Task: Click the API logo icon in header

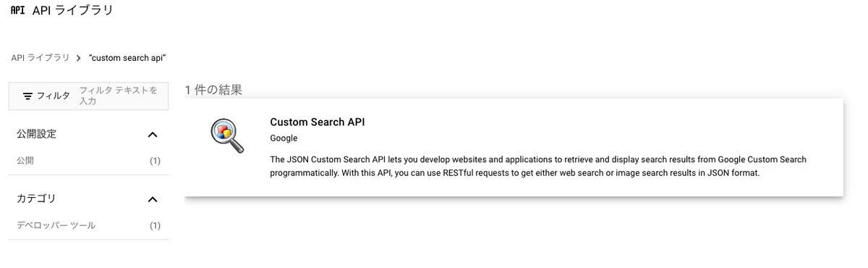Action: (18, 11)
